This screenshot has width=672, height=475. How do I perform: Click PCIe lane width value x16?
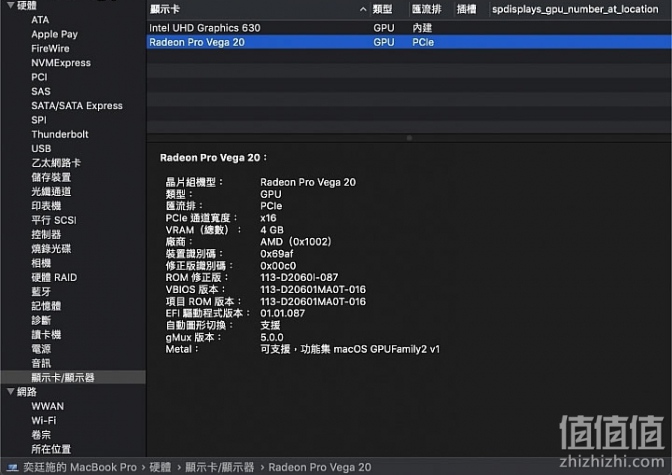point(268,218)
